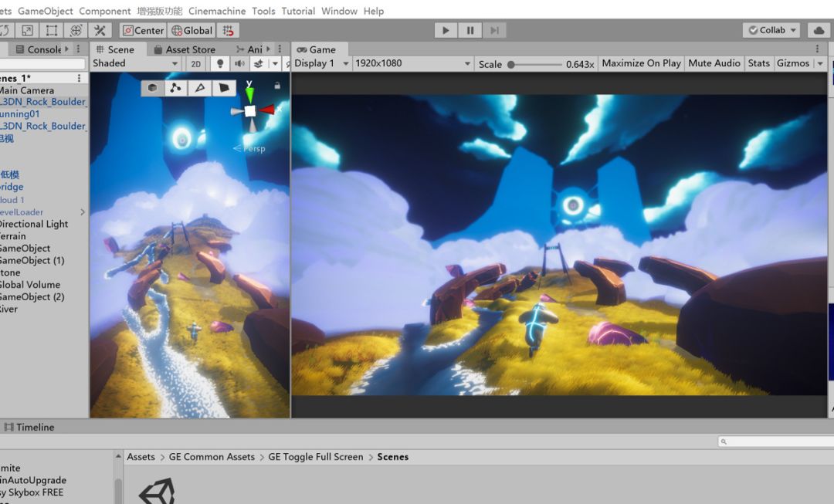This screenshot has height=504, width=834.
Task: Toggle the Center pivot mode button
Action: [144, 30]
